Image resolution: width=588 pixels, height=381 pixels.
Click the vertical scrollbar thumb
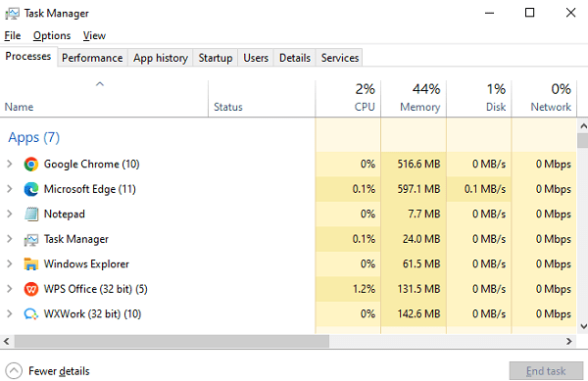click(583, 140)
